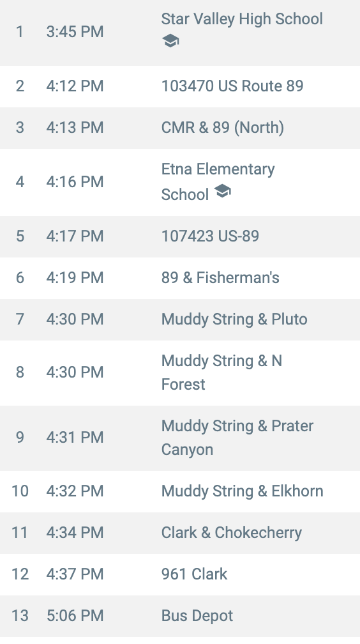This screenshot has width=360, height=644.
Task: Select the 103470 US Route 89 stop
Action: (232, 86)
